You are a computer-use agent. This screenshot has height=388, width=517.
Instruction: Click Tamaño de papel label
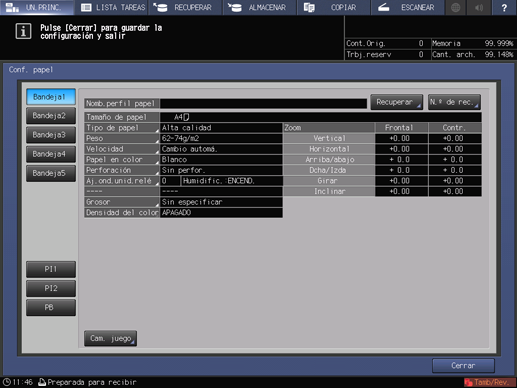122,117
